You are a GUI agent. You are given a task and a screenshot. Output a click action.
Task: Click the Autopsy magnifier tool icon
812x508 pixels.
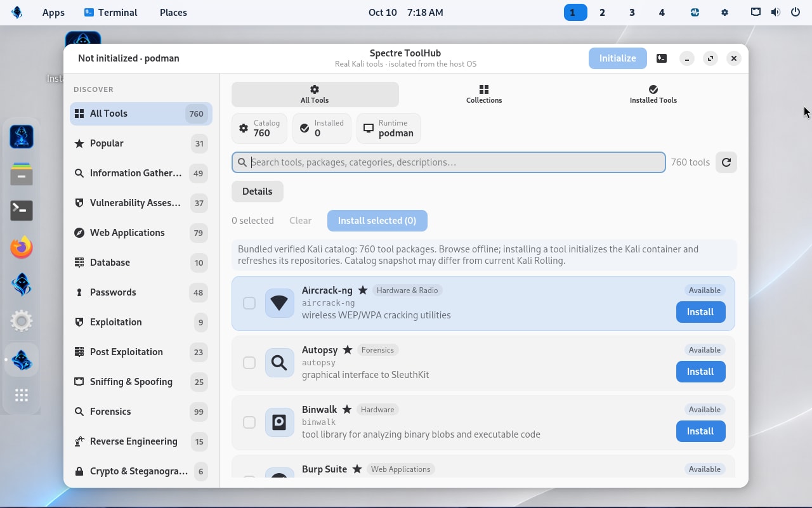click(279, 363)
